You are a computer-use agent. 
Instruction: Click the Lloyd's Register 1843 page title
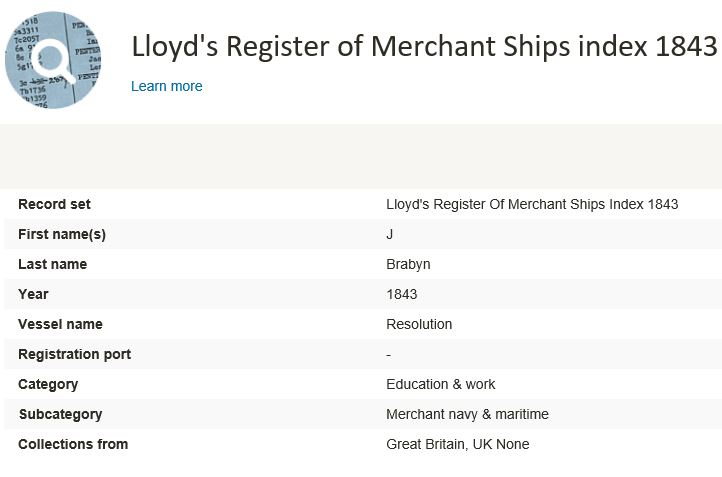pos(424,46)
